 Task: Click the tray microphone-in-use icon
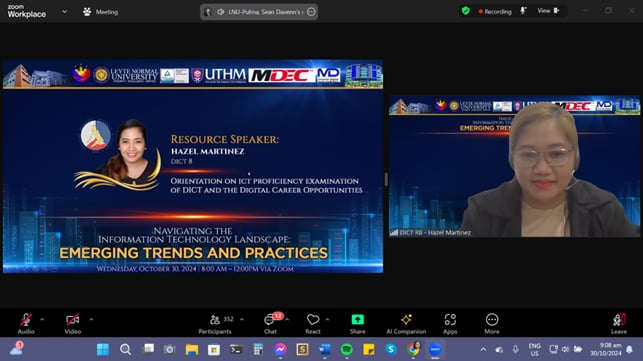515,350
